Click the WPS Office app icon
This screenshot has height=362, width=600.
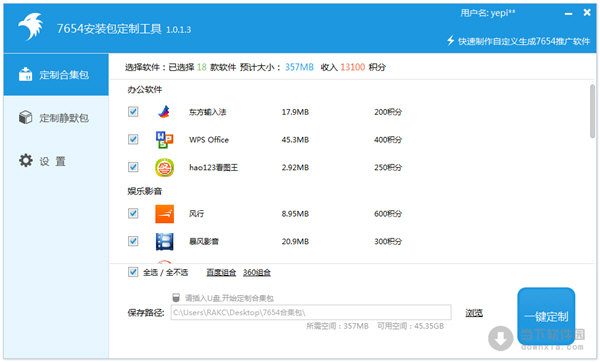pyautogui.click(x=165, y=140)
